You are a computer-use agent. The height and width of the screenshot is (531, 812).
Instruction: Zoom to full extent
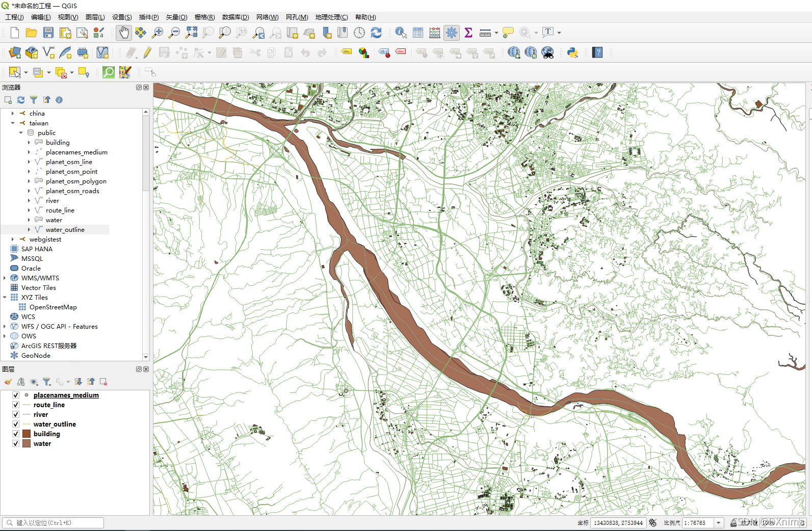pyautogui.click(x=191, y=33)
